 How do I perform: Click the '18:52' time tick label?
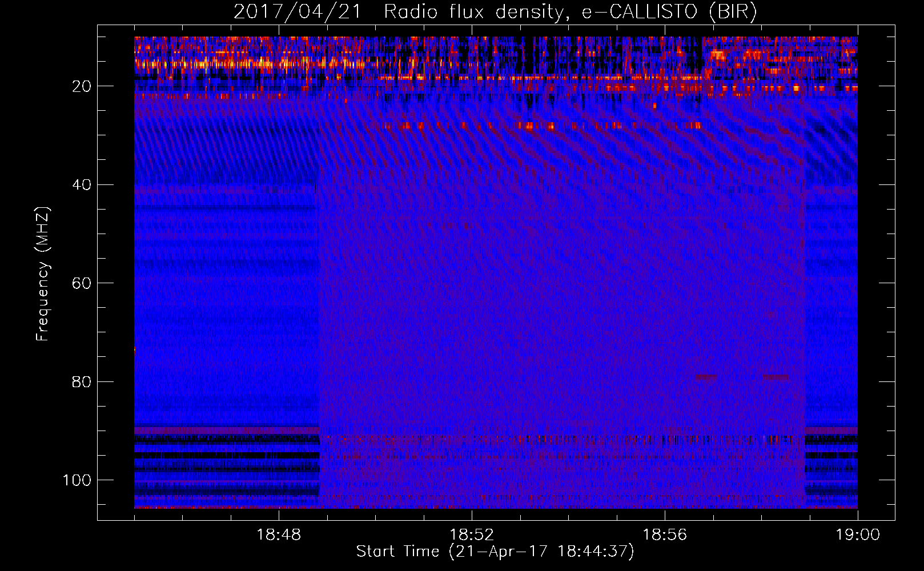tap(472, 535)
